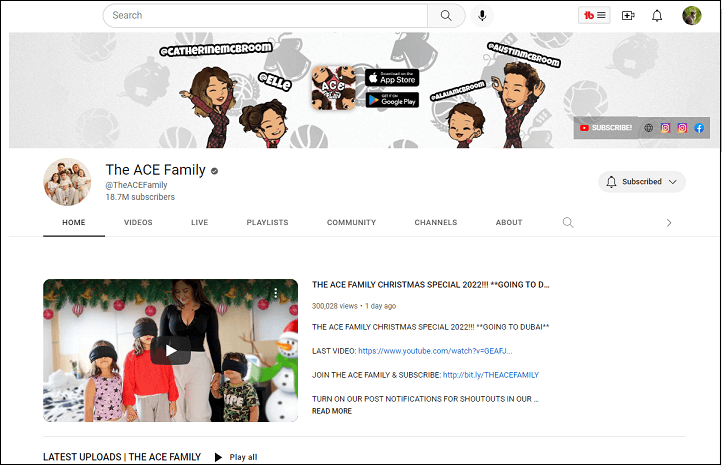Click The ACE Family channel name

156,170
